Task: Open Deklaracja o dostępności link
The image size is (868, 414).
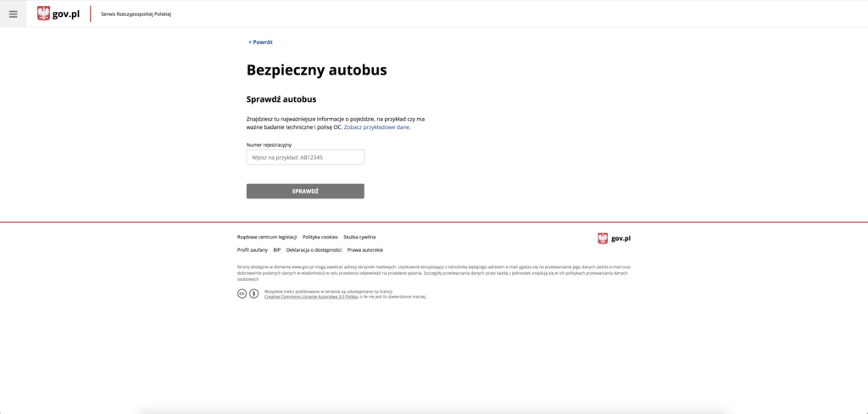Action: pos(314,250)
